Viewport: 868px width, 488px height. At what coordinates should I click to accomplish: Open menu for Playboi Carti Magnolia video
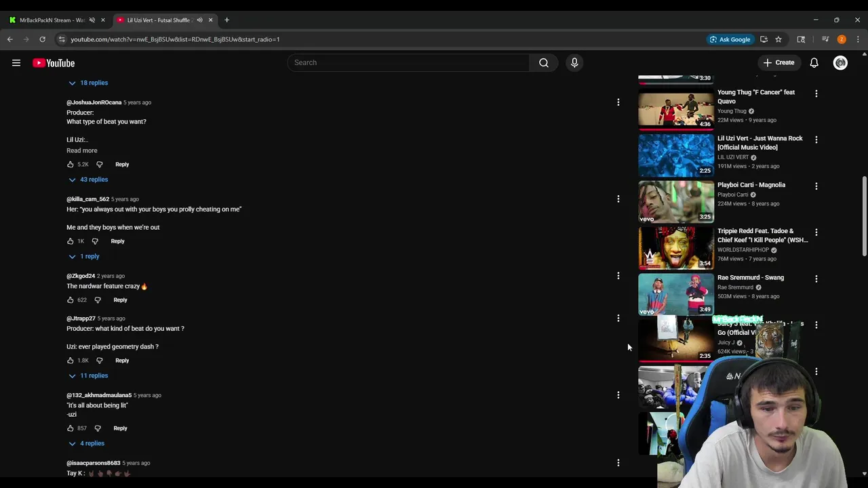816,186
